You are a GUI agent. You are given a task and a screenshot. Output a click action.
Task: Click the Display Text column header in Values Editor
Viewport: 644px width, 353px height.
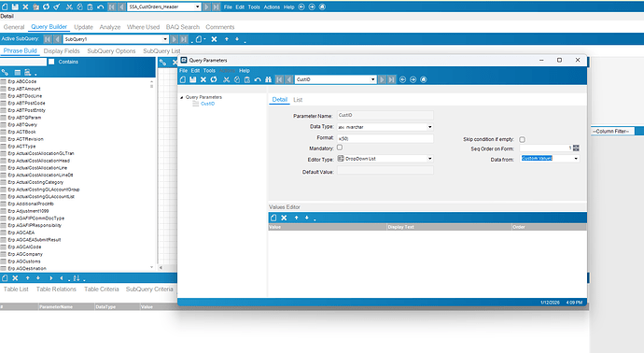click(449, 227)
